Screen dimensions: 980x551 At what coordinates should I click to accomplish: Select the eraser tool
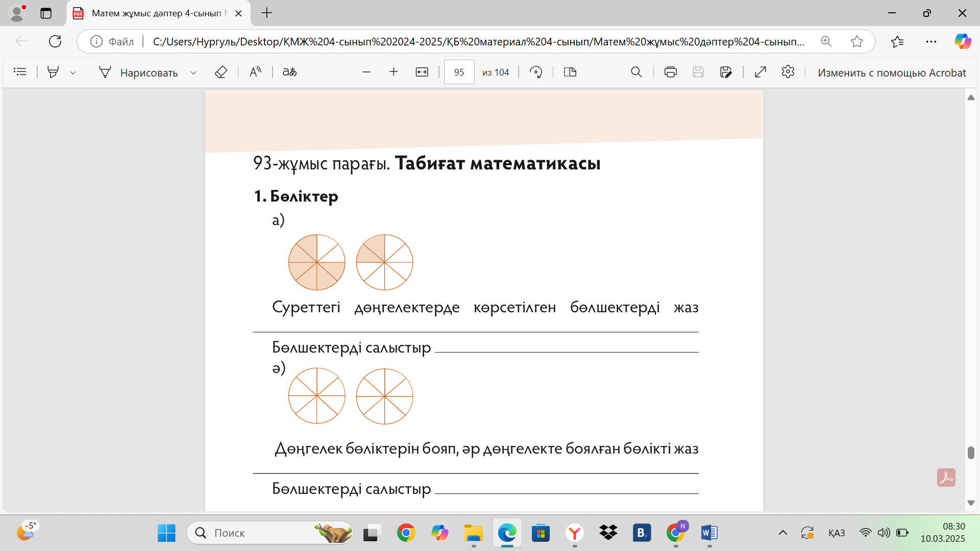coord(220,72)
